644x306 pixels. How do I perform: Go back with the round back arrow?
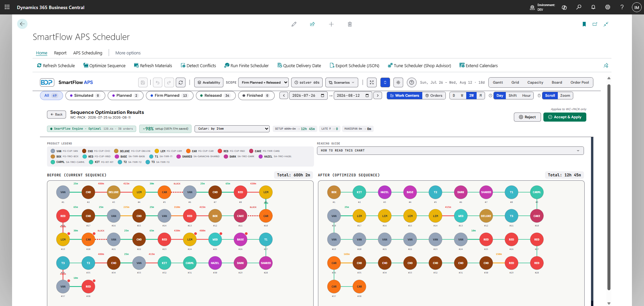pos(22,24)
